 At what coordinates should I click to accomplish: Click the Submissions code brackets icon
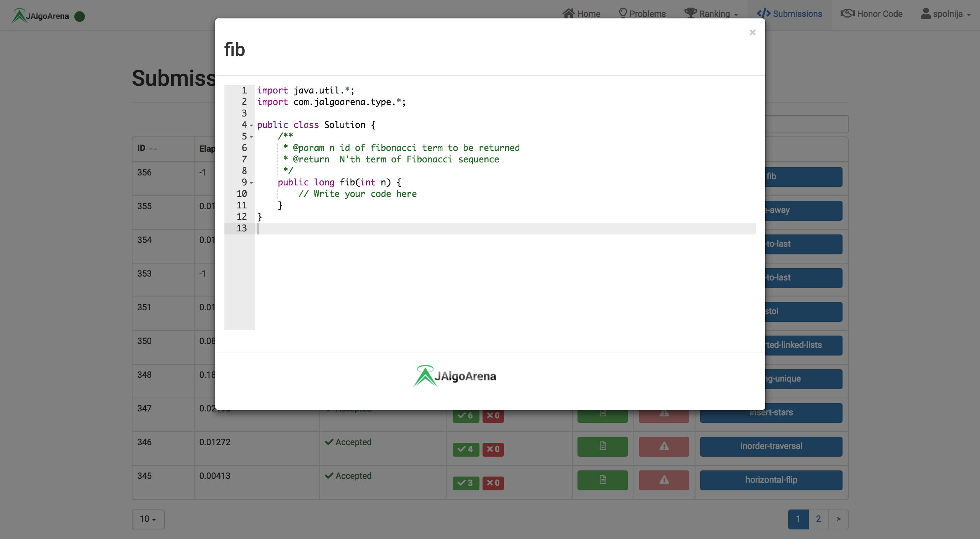point(763,13)
